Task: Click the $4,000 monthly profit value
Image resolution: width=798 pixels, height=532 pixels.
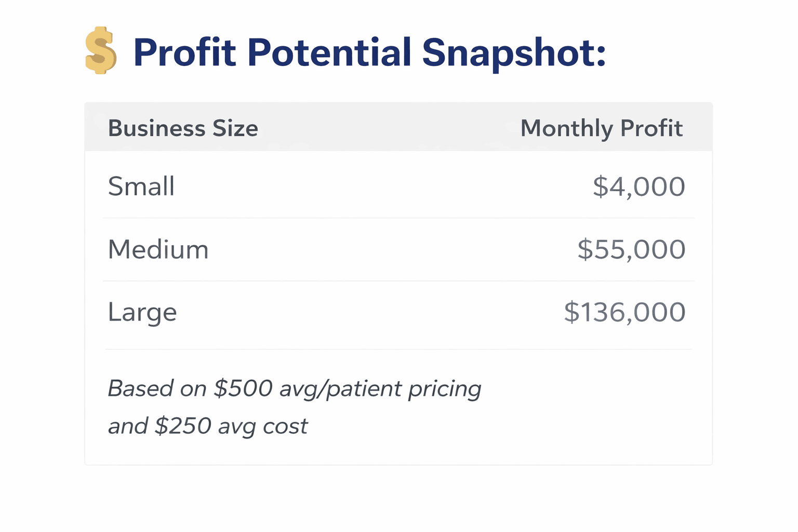Action: [x=639, y=186]
